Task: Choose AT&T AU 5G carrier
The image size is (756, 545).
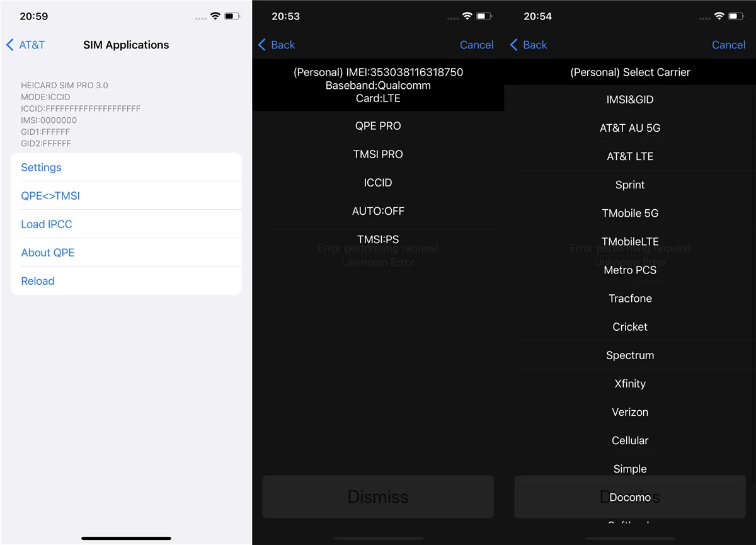Action: click(630, 128)
